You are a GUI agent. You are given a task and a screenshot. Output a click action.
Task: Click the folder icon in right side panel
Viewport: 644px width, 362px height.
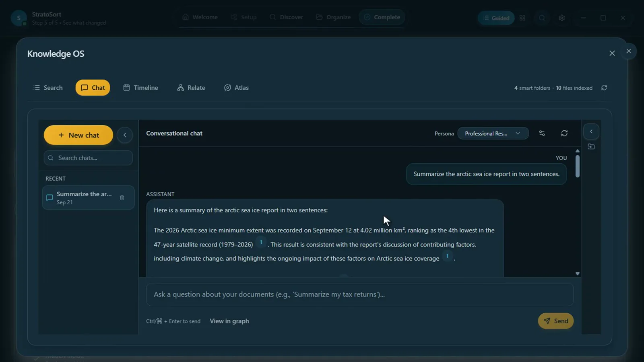click(x=591, y=147)
